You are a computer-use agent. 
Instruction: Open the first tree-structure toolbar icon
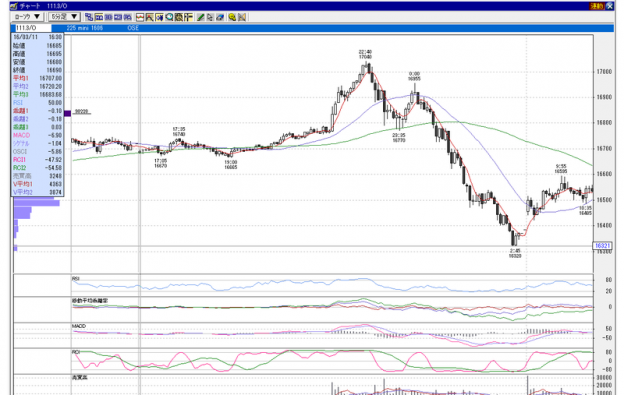tap(89, 17)
